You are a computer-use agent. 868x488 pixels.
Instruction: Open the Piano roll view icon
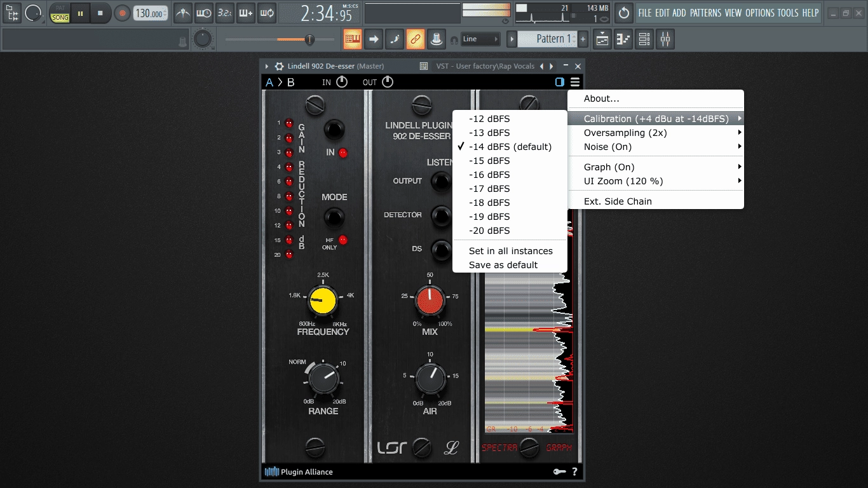(623, 39)
